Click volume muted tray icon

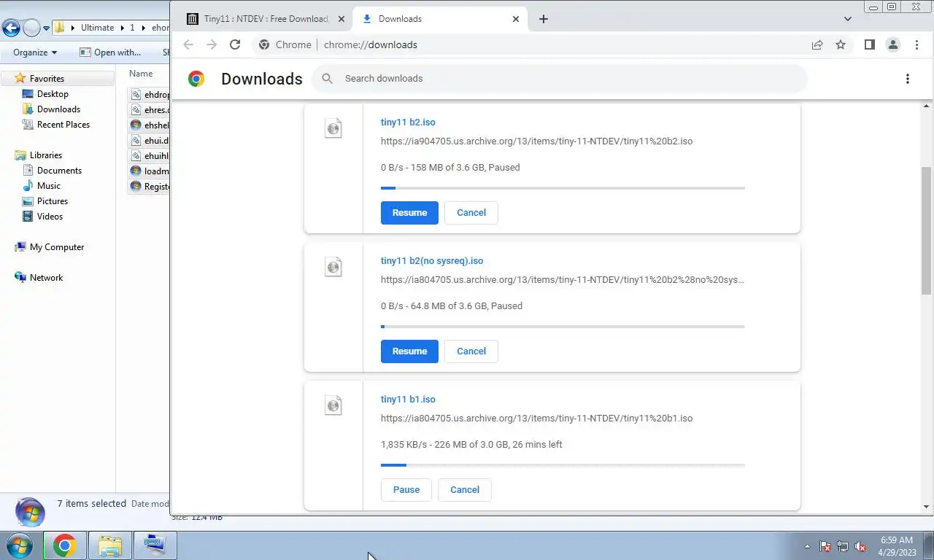[x=860, y=546]
